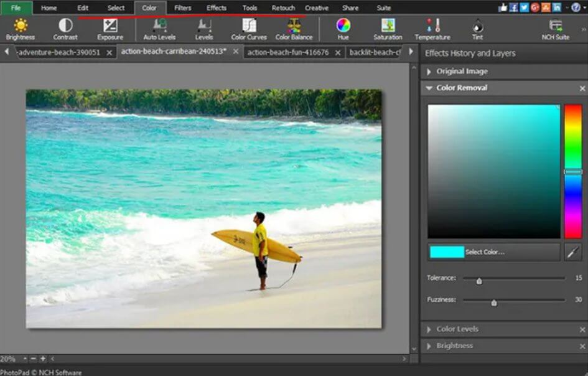588x376 pixels.
Task: Open the Exposure tool
Action: pyautogui.click(x=110, y=29)
